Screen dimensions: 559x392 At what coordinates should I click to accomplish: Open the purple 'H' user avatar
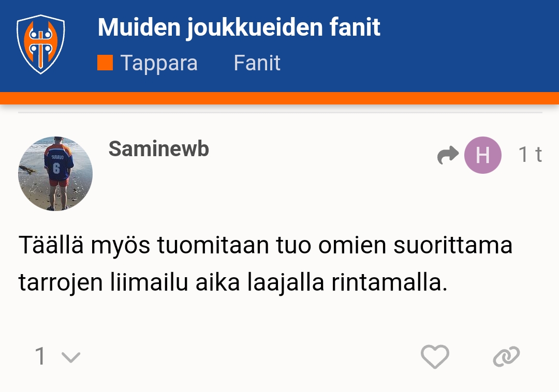pos(482,155)
